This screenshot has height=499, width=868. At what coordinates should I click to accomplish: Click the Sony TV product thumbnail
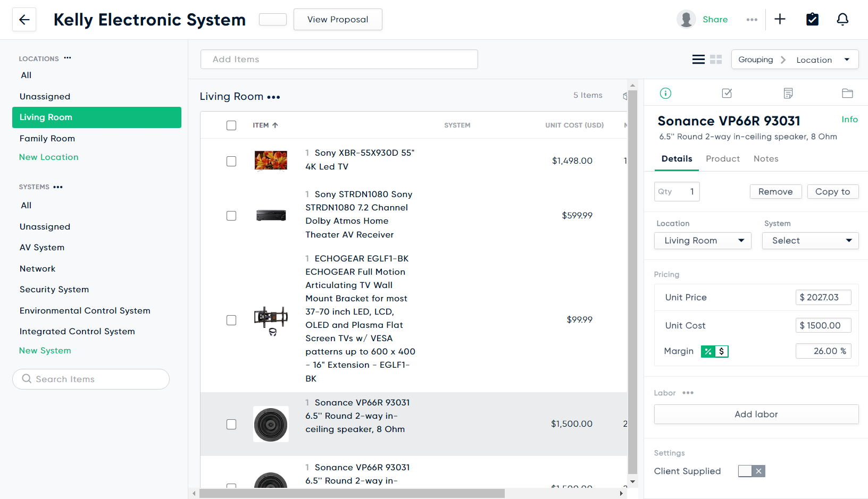click(x=271, y=161)
